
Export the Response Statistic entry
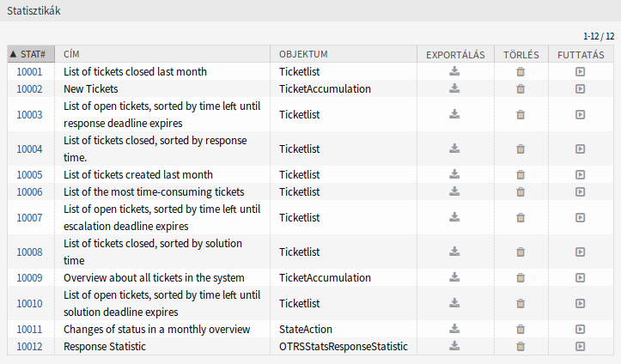click(454, 346)
